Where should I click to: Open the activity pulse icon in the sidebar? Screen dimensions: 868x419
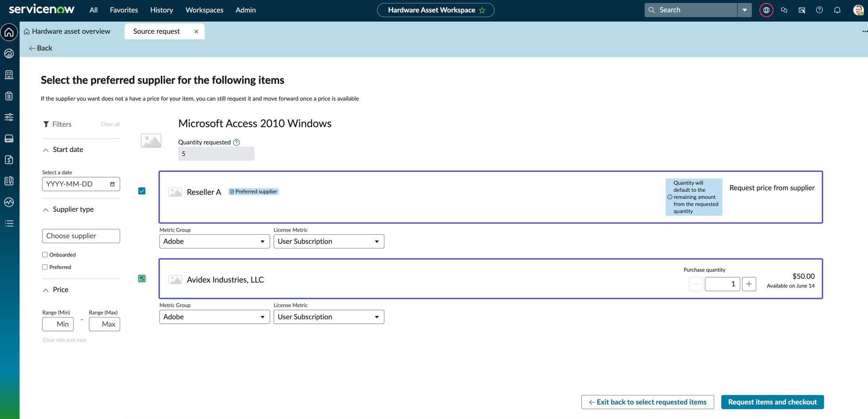tap(9, 202)
